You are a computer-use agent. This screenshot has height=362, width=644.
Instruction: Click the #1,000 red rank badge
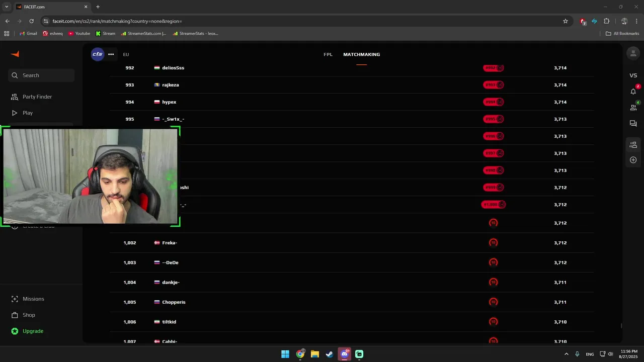pyautogui.click(x=493, y=205)
